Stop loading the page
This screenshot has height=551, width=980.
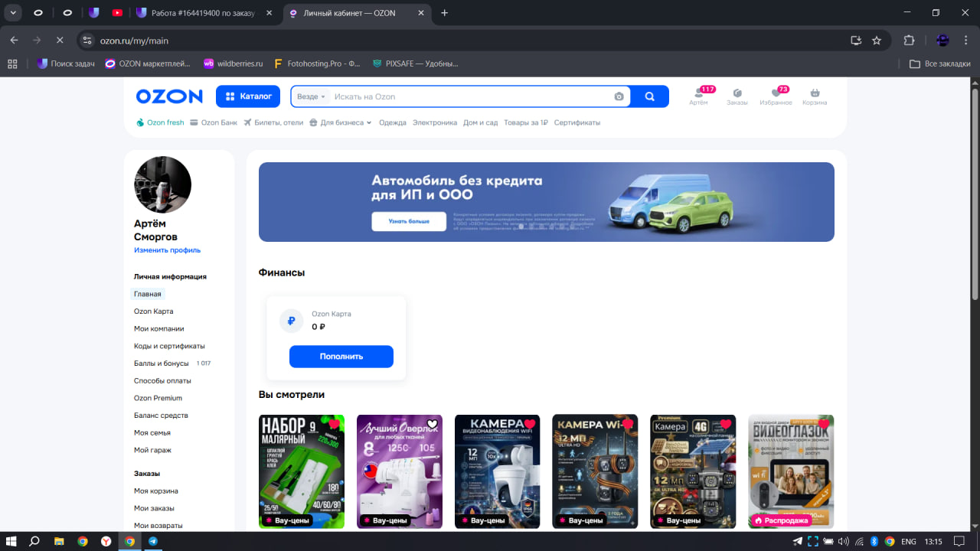pyautogui.click(x=60, y=41)
